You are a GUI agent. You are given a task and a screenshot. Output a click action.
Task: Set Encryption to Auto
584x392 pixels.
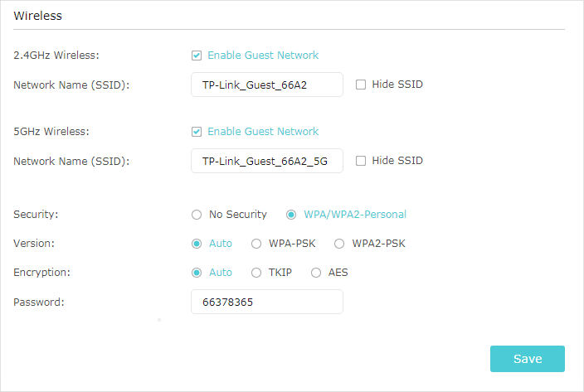point(197,273)
